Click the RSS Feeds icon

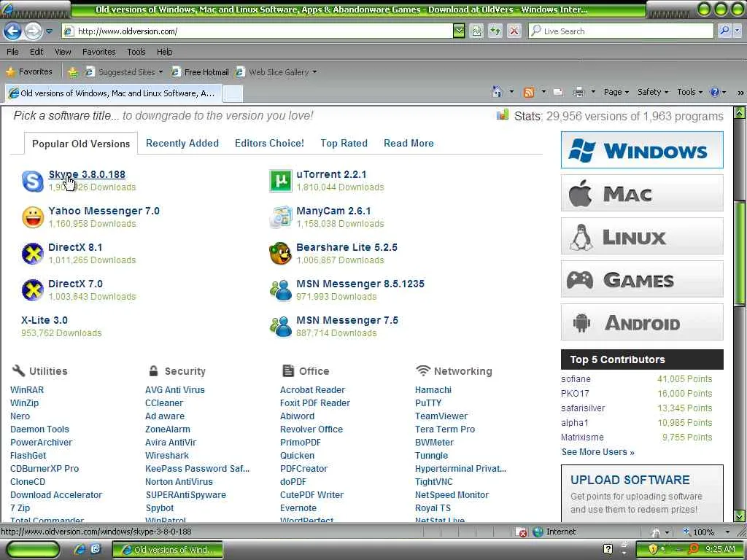pyautogui.click(x=528, y=93)
